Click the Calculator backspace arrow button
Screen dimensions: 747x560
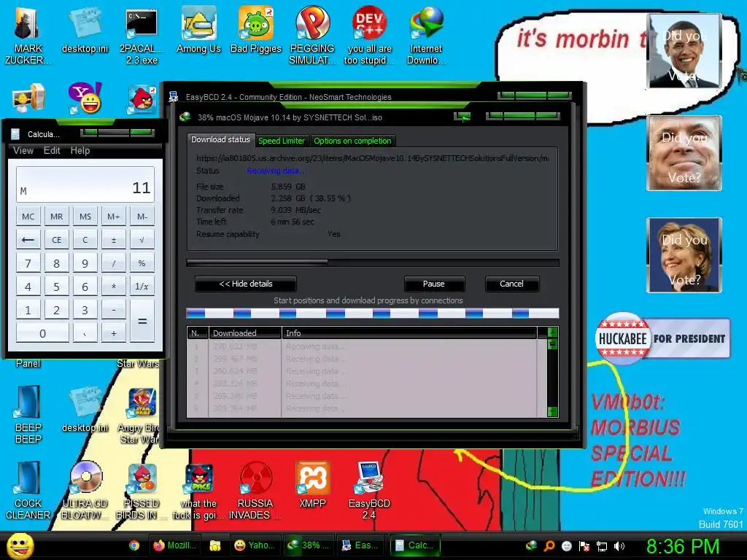pyautogui.click(x=28, y=239)
